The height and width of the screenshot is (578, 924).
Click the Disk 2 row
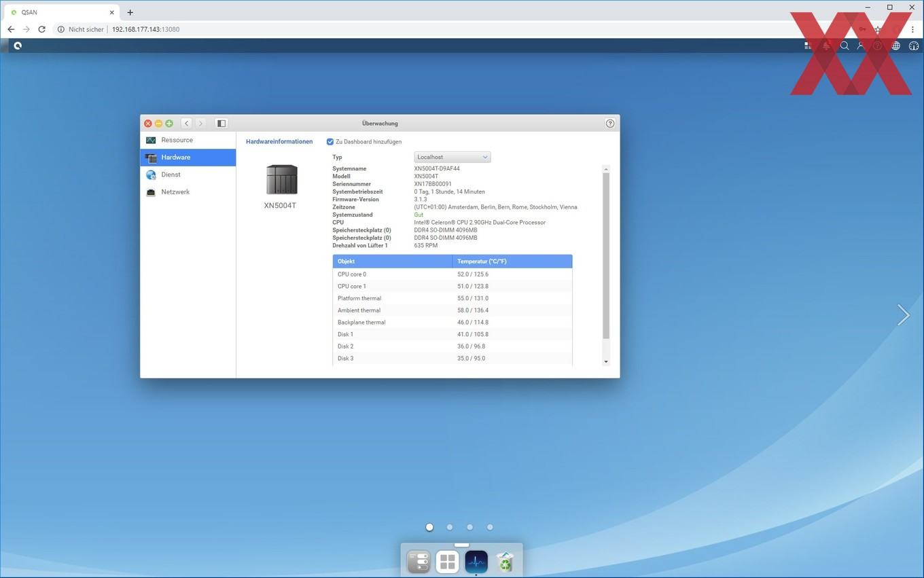[x=452, y=346]
